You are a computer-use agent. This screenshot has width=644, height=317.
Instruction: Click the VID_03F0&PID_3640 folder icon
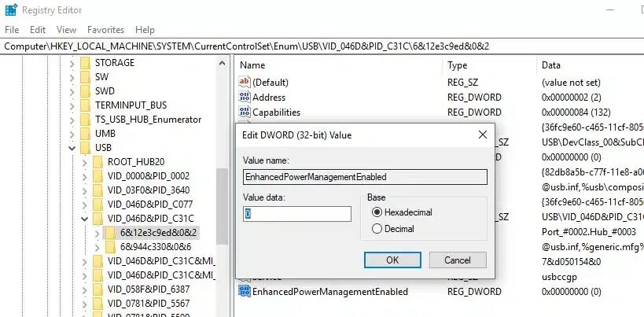pos(98,190)
